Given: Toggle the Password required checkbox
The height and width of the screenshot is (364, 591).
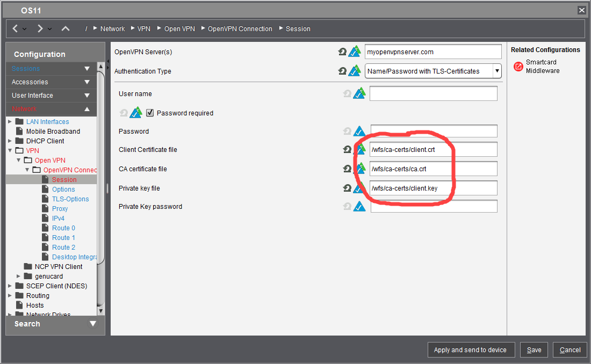Looking at the screenshot, I should click(x=150, y=113).
